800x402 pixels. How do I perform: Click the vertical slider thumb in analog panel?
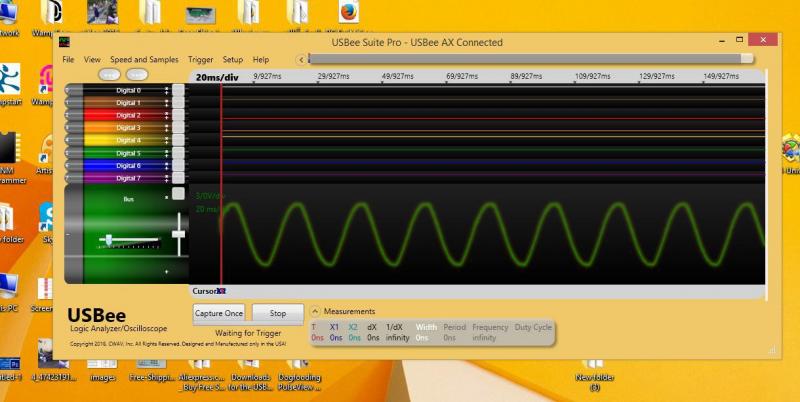pyautogui.click(x=179, y=234)
